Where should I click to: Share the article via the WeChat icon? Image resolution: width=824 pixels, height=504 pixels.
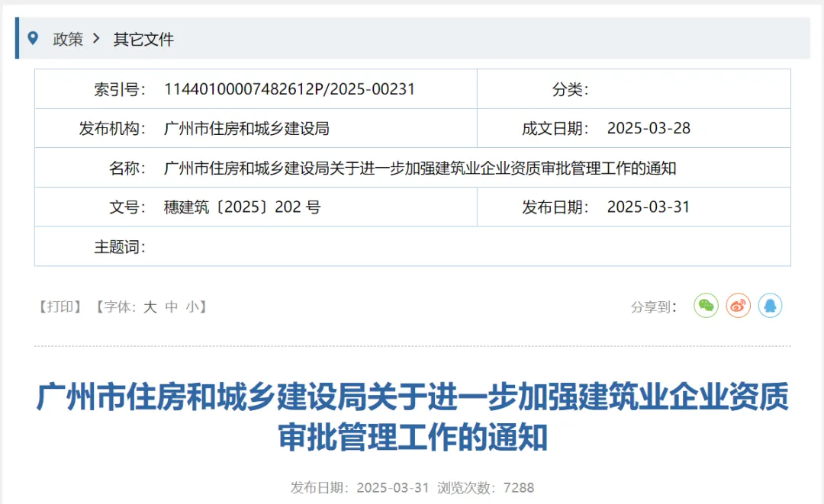705,305
